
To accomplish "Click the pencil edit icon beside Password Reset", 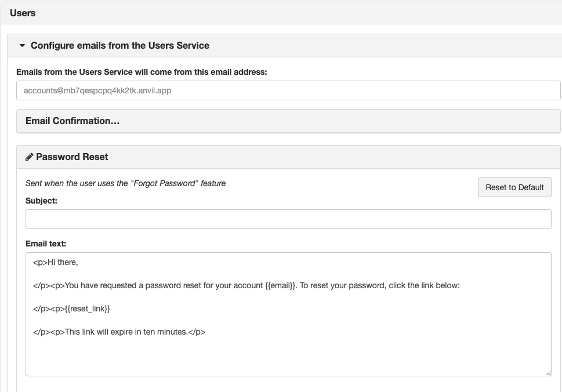I will pos(30,157).
